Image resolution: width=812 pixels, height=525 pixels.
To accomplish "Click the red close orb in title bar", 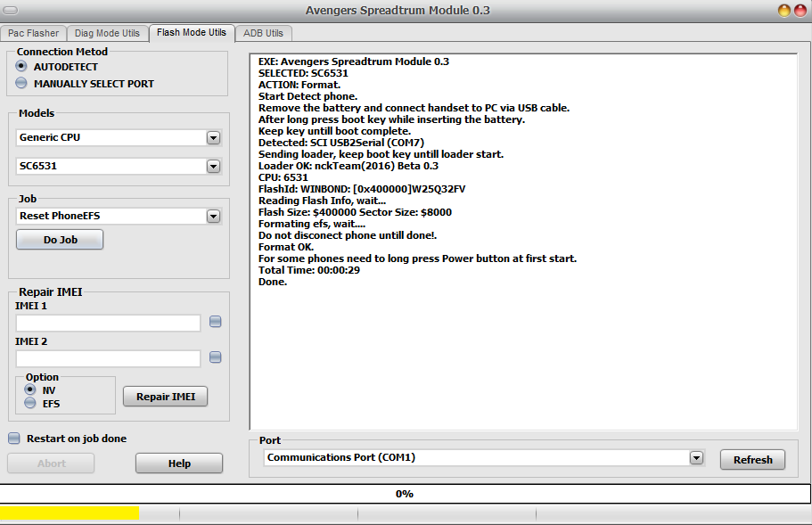I will [800, 11].
